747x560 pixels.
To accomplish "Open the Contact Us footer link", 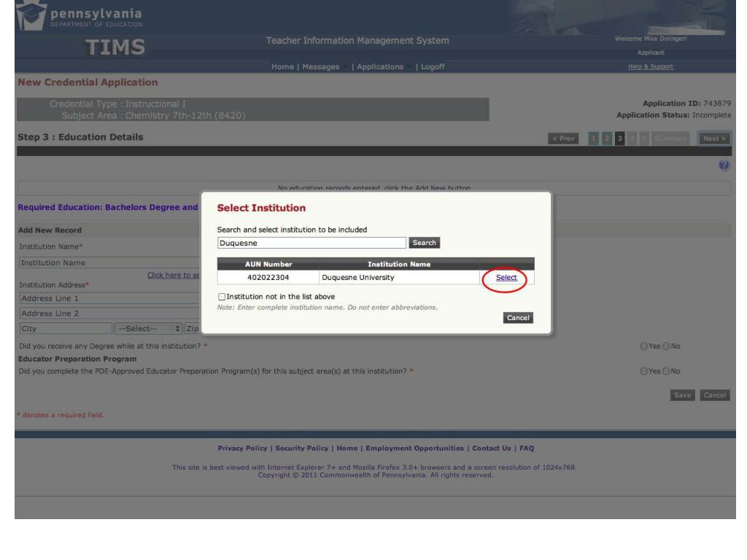I will click(x=491, y=448).
